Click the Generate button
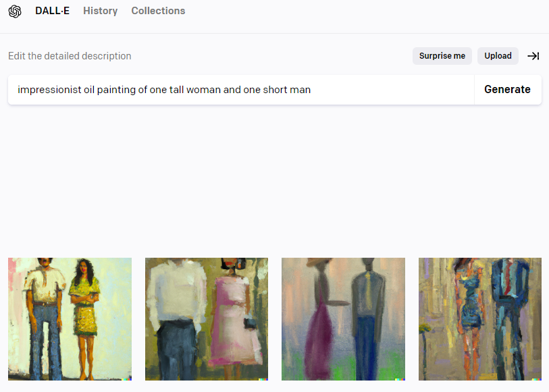 (508, 90)
